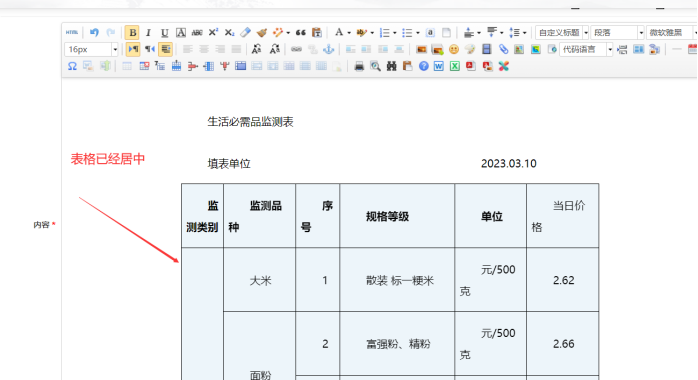Toggle italic formatting
Image resolution: width=698 pixels, height=380 pixels.
148,32
